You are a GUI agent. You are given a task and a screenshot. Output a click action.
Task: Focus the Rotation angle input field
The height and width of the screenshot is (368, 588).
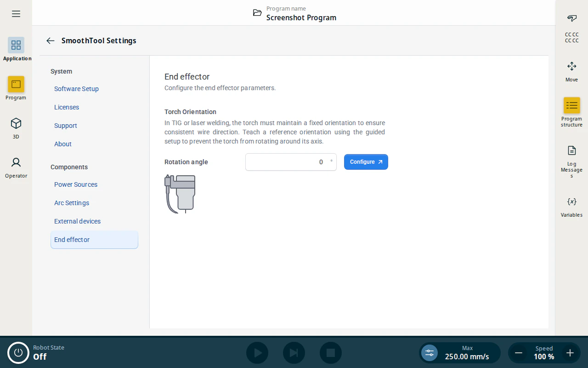[291, 162]
